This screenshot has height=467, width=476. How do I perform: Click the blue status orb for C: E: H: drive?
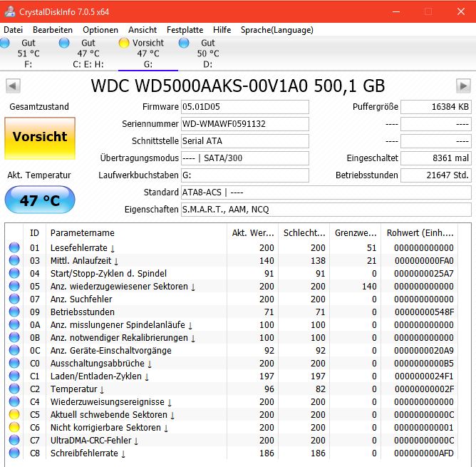coord(64,43)
